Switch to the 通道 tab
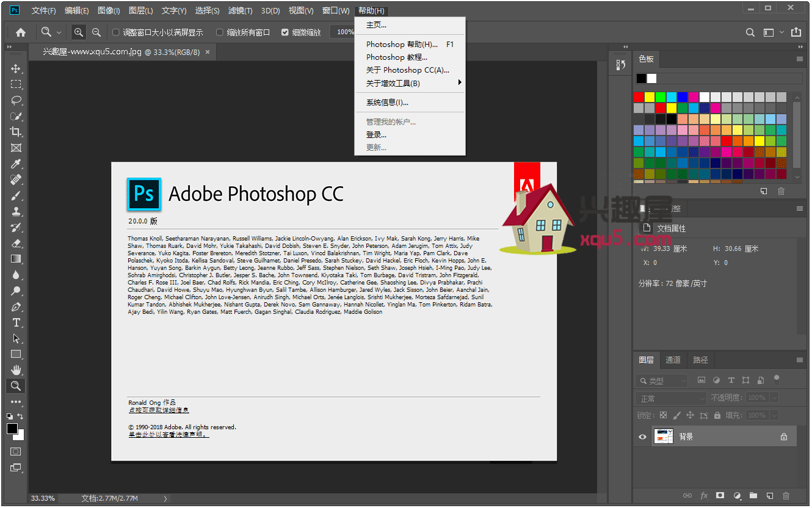Screen dimensions: 812x508 [673, 360]
